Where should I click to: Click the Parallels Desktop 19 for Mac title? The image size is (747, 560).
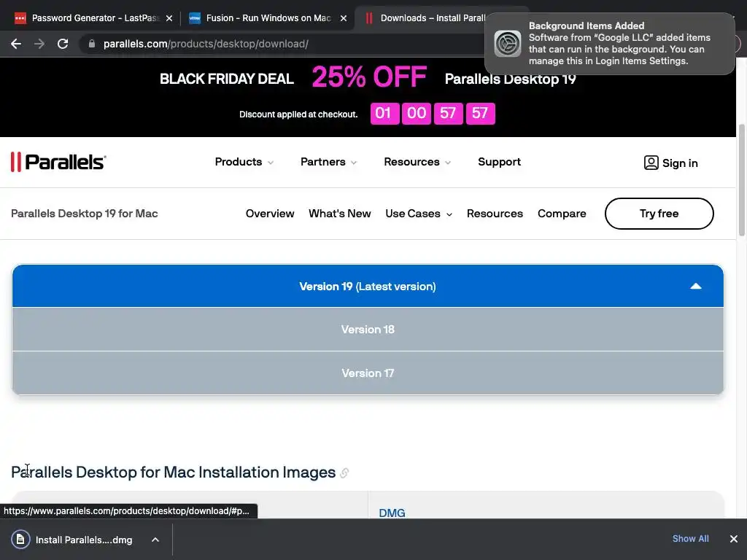tap(85, 214)
